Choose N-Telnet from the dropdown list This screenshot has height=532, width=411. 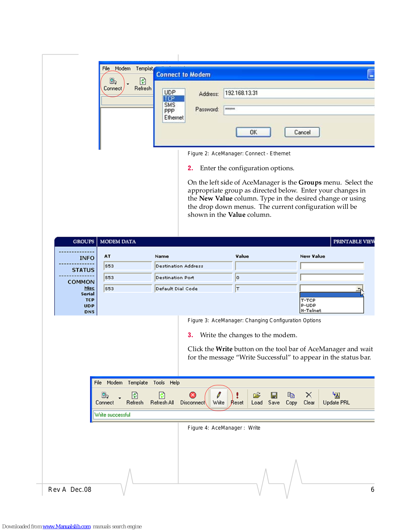pos(332,311)
